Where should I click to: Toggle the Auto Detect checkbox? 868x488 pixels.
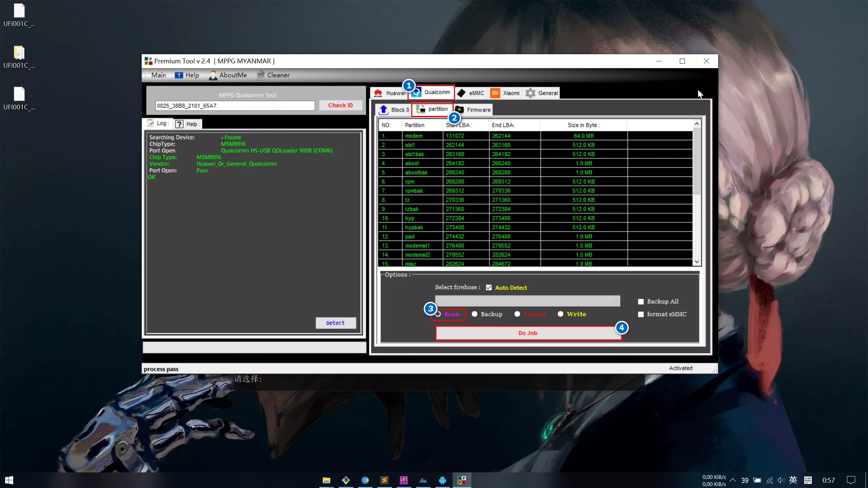[489, 287]
